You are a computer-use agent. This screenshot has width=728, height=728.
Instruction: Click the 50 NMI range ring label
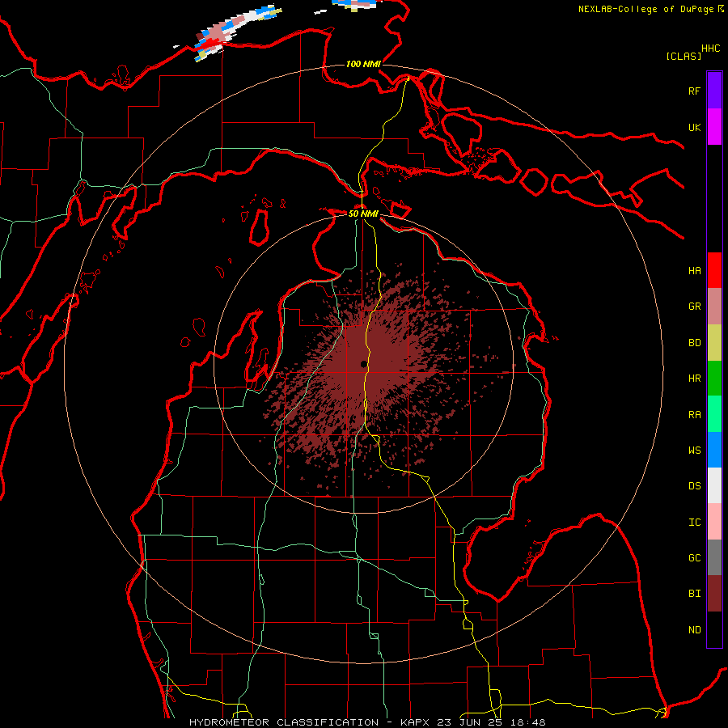pyautogui.click(x=363, y=214)
